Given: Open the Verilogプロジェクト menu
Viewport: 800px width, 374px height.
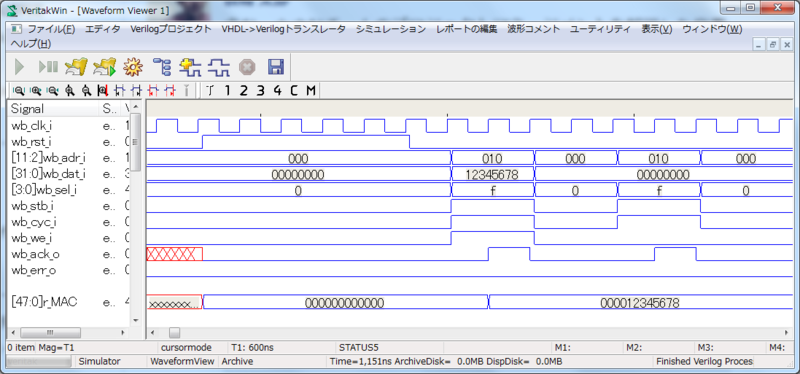Looking at the screenshot, I should [170, 29].
